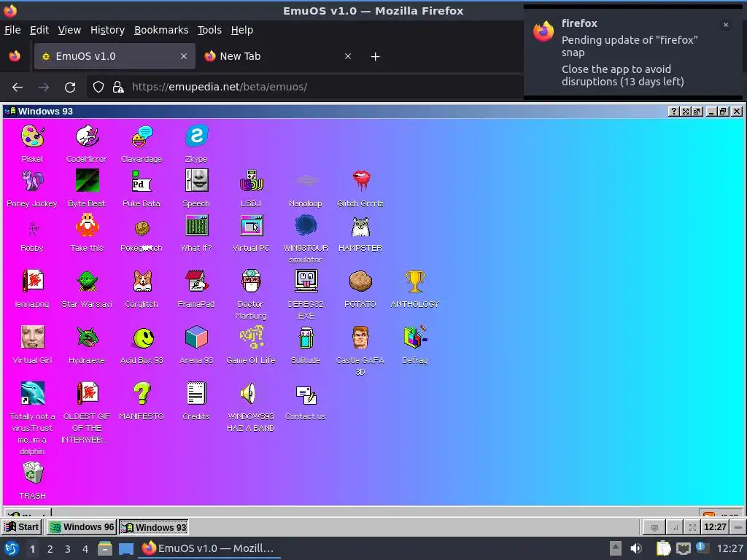Start the Zkype application icon
Viewport: 747px width, 560px height.
(x=196, y=137)
